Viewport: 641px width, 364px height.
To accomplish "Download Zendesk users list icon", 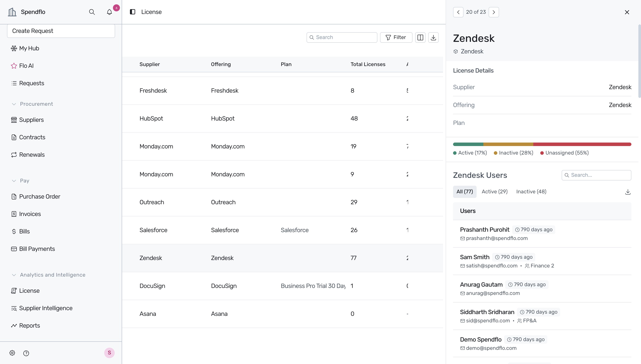I will point(628,192).
